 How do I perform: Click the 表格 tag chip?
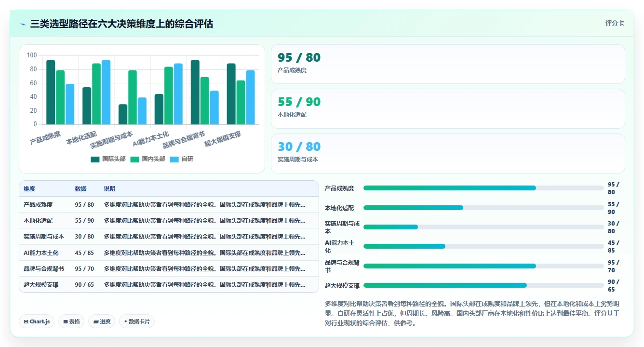pyautogui.click(x=71, y=321)
